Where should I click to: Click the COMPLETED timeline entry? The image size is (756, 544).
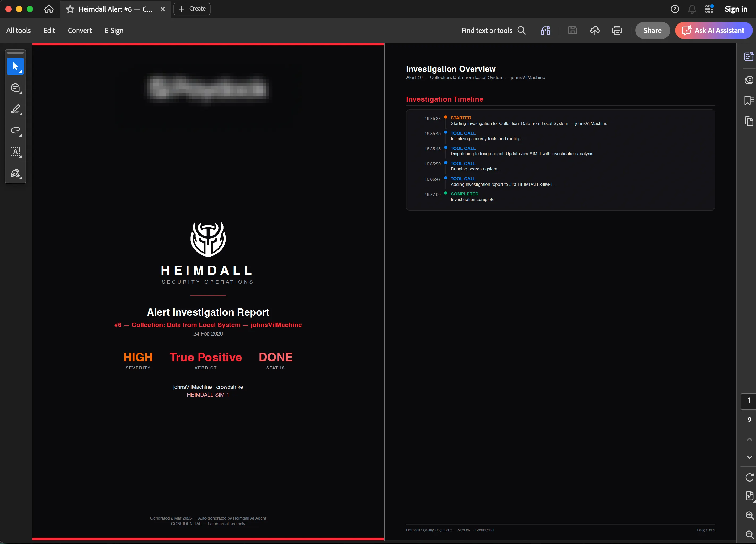point(472,197)
